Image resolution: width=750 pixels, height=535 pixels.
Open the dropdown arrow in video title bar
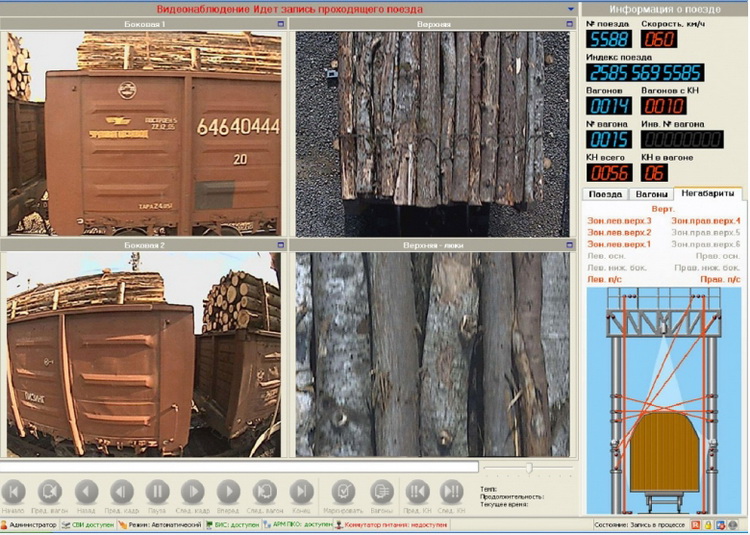(570, 9)
